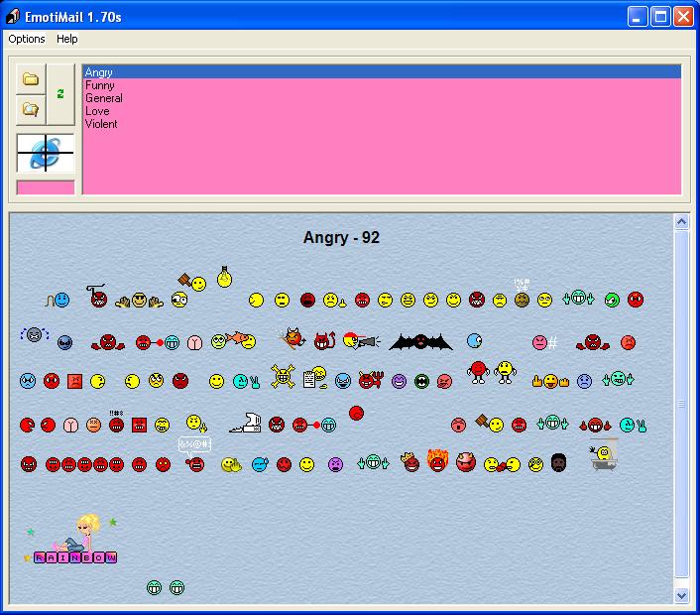Maximize the EmotiMail window

(x=660, y=17)
